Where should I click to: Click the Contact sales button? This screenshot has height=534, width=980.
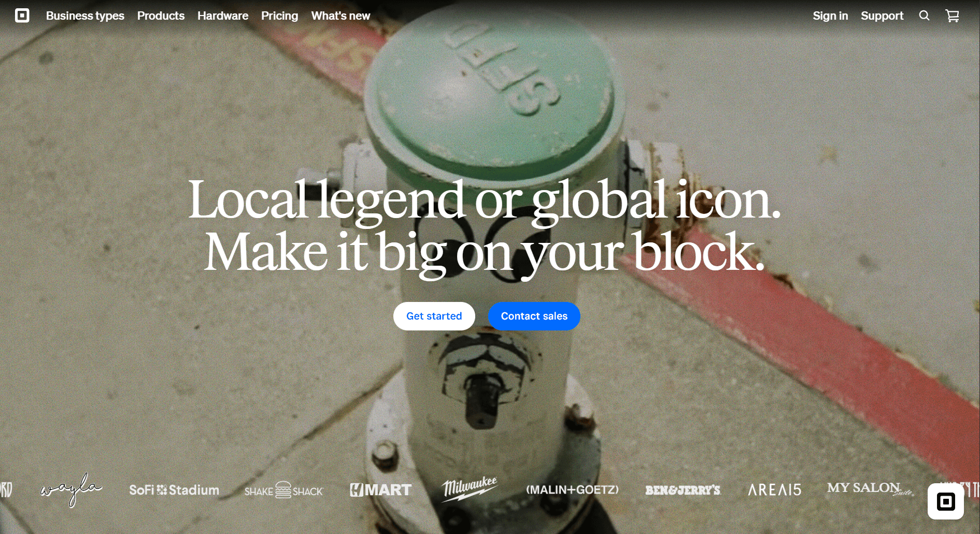click(534, 316)
